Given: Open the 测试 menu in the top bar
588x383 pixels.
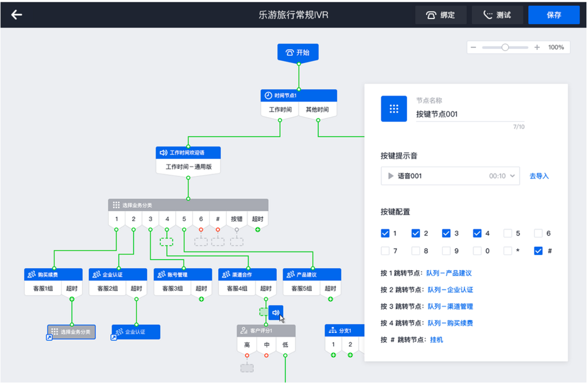Looking at the screenshot, I should tap(497, 15).
